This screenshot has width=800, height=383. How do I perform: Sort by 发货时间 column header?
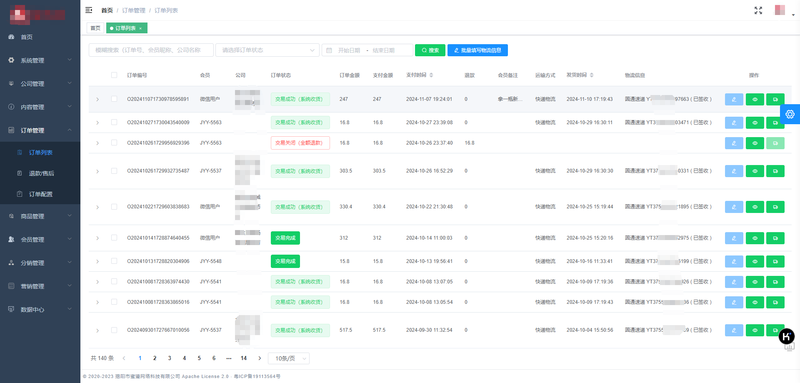pyautogui.click(x=580, y=75)
